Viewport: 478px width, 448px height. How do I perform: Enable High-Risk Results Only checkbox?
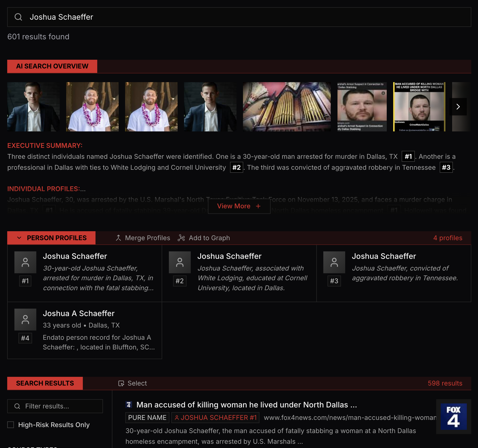11,425
